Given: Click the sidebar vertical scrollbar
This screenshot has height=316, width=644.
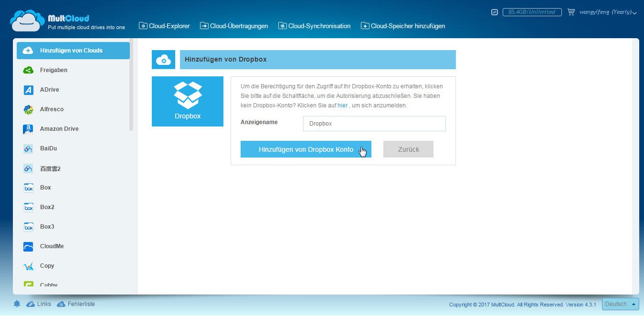Looking at the screenshot, I should pos(131,86).
